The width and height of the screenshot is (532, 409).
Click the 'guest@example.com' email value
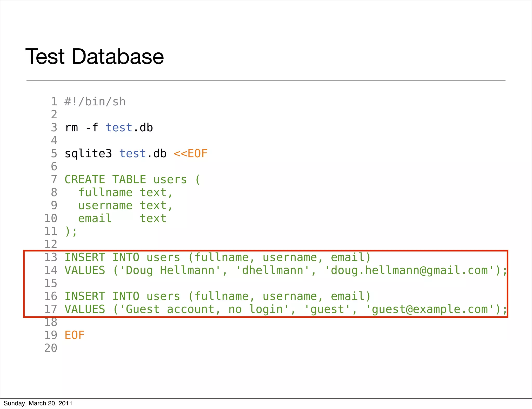[430, 309]
